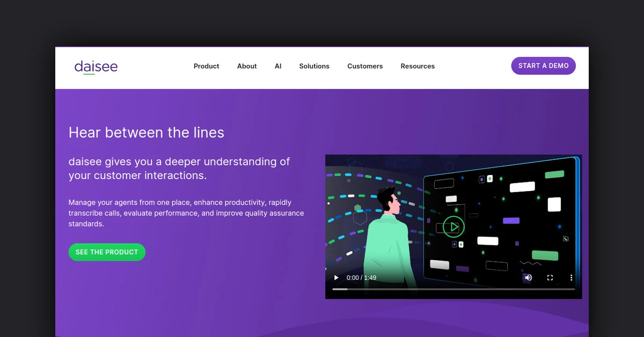
Task: Go to the About nav item
Action: click(247, 66)
